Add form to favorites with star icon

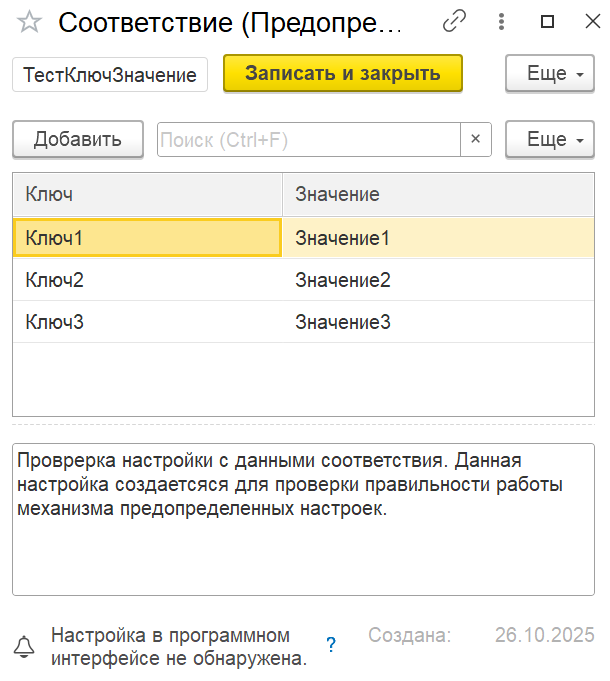[x=30, y=22]
